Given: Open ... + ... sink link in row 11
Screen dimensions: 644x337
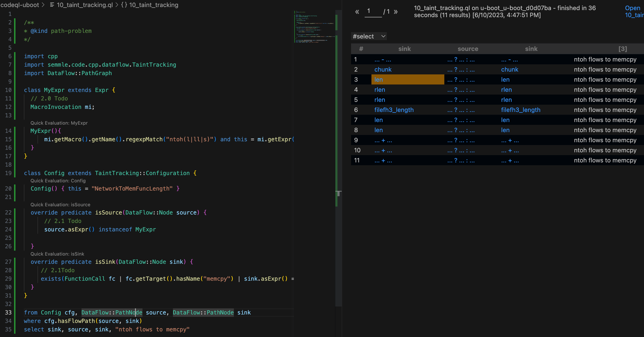Looking at the screenshot, I should [383, 161].
